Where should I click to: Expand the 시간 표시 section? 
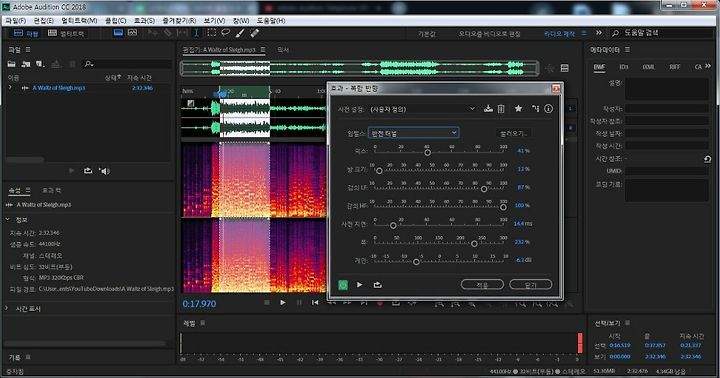pyautogui.click(x=7, y=308)
